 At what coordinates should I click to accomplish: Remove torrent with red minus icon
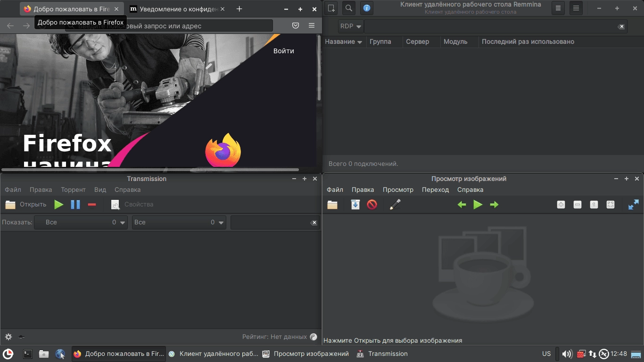[x=92, y=205]
